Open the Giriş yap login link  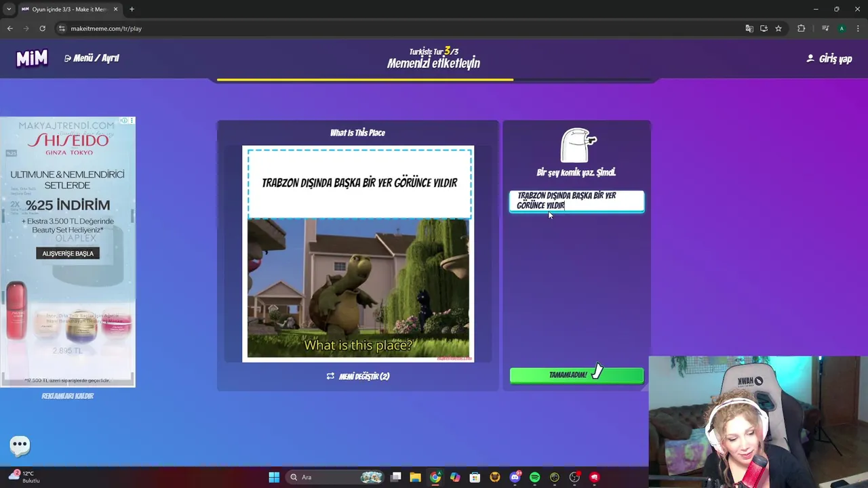[x=829, y=59]
